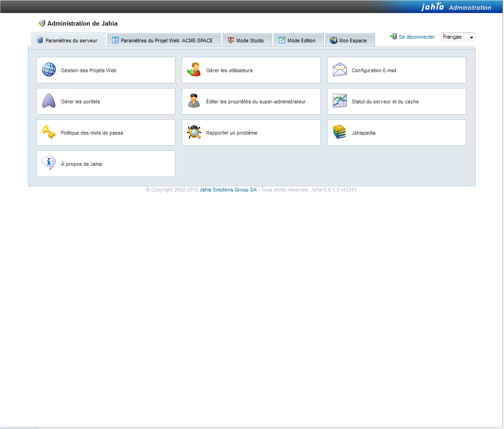Open the Jahia Solutions Group SA link
Viewport: 504px width, 429px height.
228,190
